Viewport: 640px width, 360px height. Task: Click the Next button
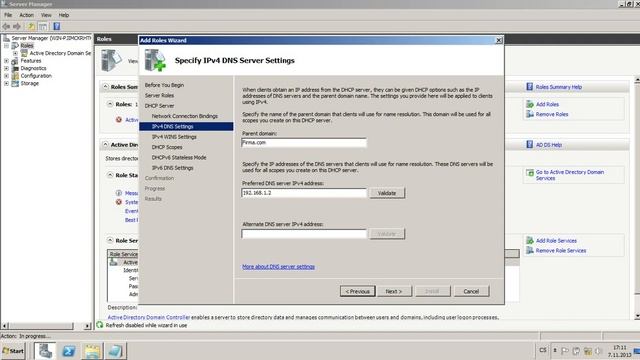click(394, 291)
